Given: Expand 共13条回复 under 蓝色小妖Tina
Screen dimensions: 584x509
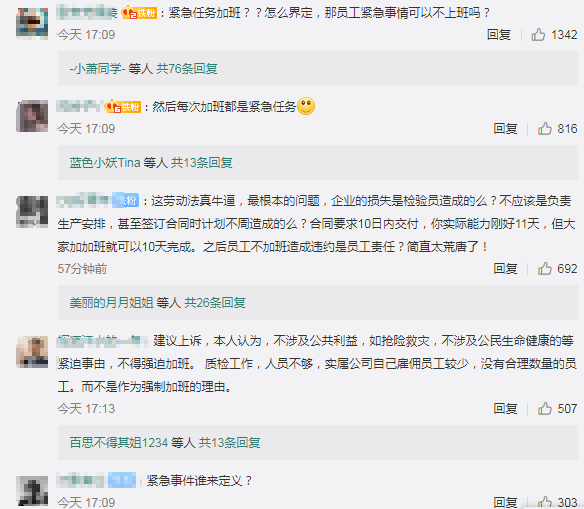Looking at the screenshot, I should coord(201,162).
